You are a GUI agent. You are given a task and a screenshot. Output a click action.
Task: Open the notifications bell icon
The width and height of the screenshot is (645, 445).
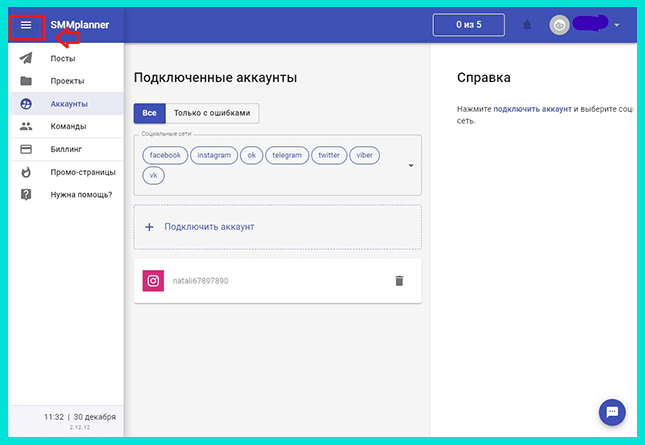click(527, 25)
